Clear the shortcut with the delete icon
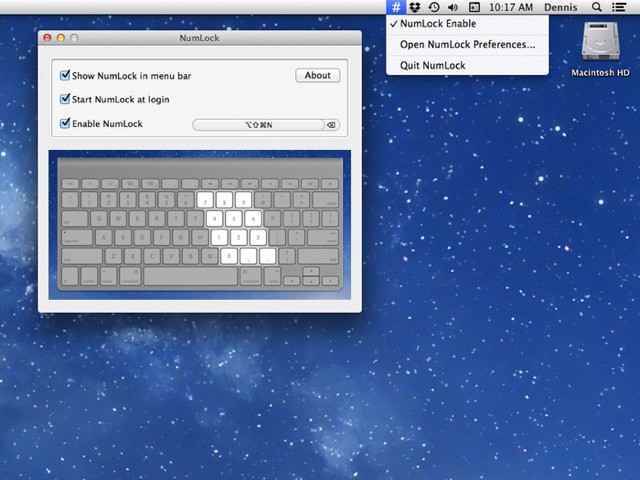Image resolution: width=640 pixels, height=480 pixels. click(x=332, y=125)
